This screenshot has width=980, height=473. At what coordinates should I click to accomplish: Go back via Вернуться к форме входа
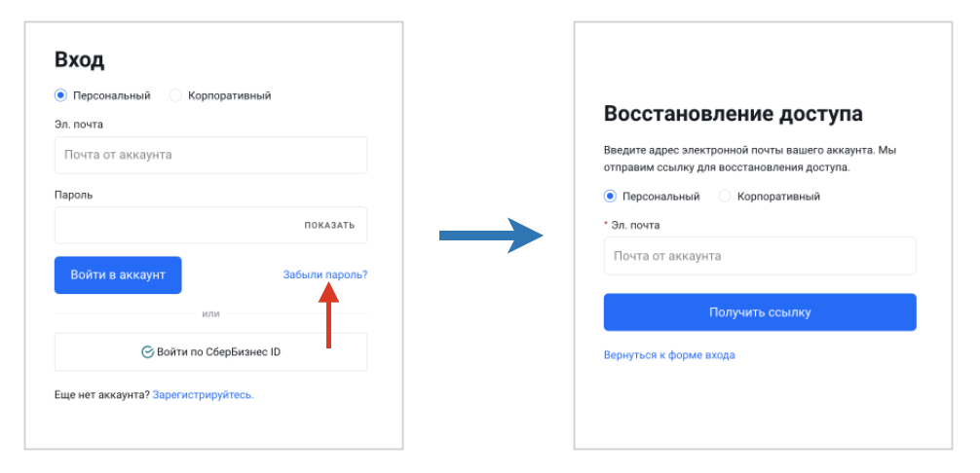click(x=669, y=355)
